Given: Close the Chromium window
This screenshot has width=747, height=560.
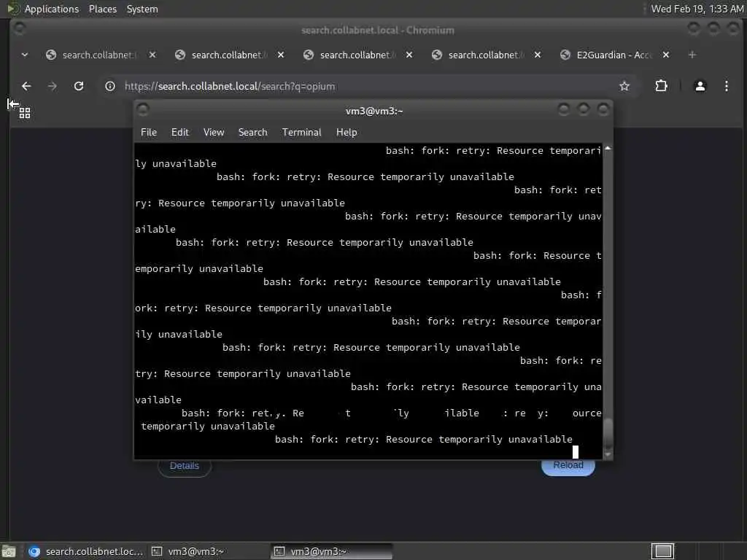Looking at the screenshot, I should (x=733, y=29).
